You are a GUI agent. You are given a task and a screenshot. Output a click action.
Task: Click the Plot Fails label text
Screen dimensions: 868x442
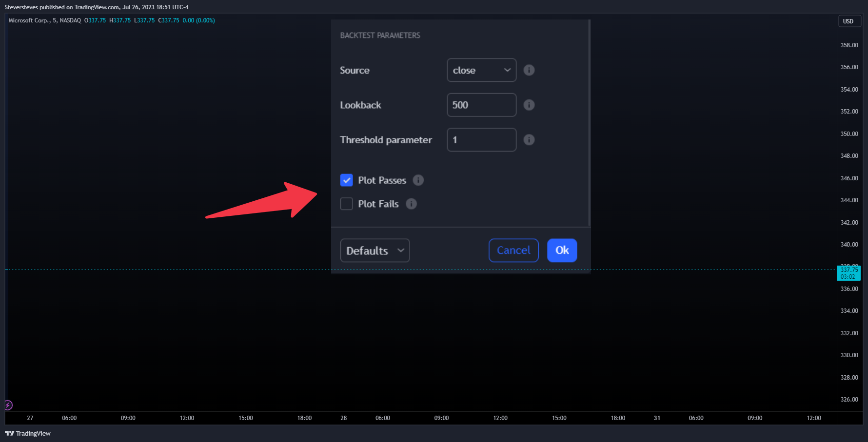(x=378, y=204)
